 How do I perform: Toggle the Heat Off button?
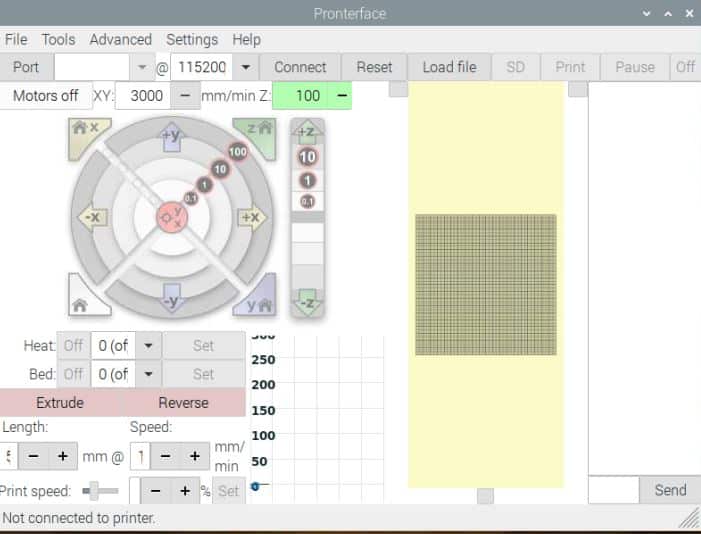pos(73,345)
